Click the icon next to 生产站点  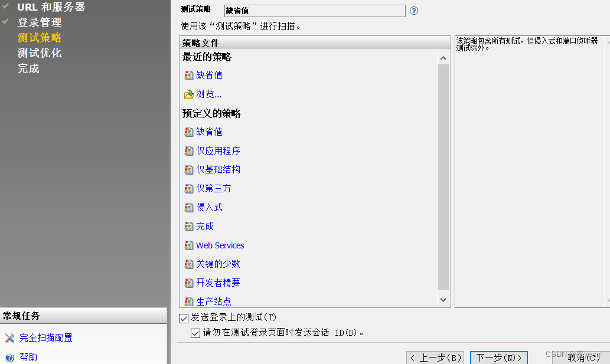189,302
